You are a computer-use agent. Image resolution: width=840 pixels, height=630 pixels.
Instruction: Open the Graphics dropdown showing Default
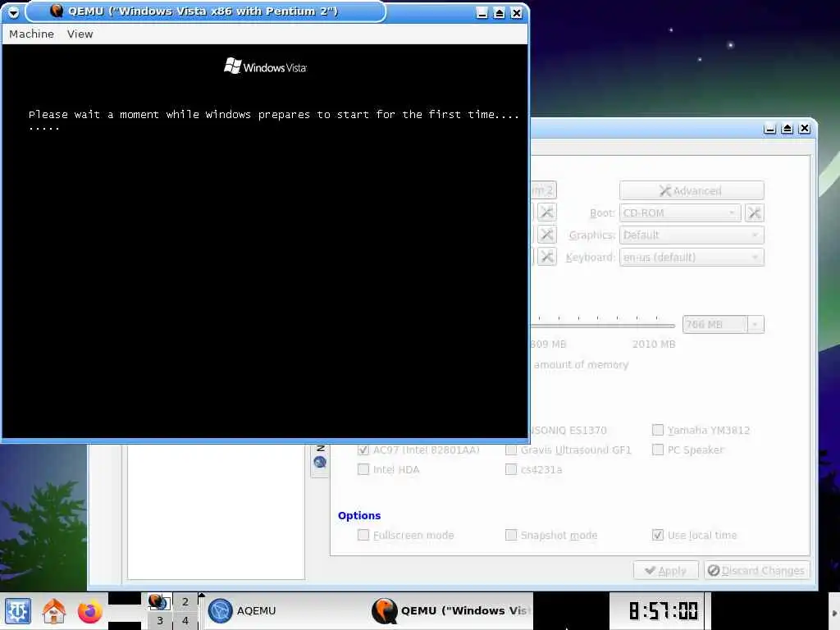pyautogui.click(x=691, y=235)
